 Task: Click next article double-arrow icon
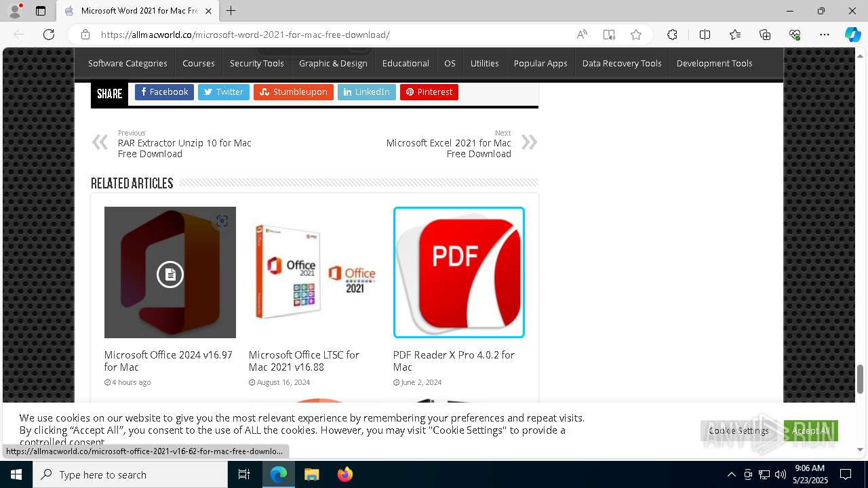[529, 142]
